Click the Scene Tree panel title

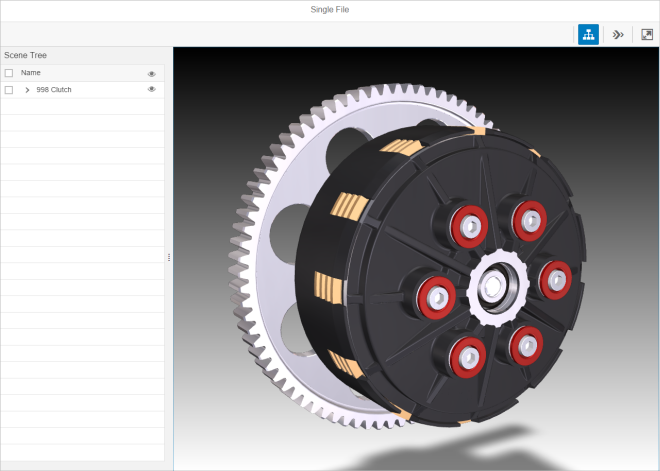(x=25, y=55)
